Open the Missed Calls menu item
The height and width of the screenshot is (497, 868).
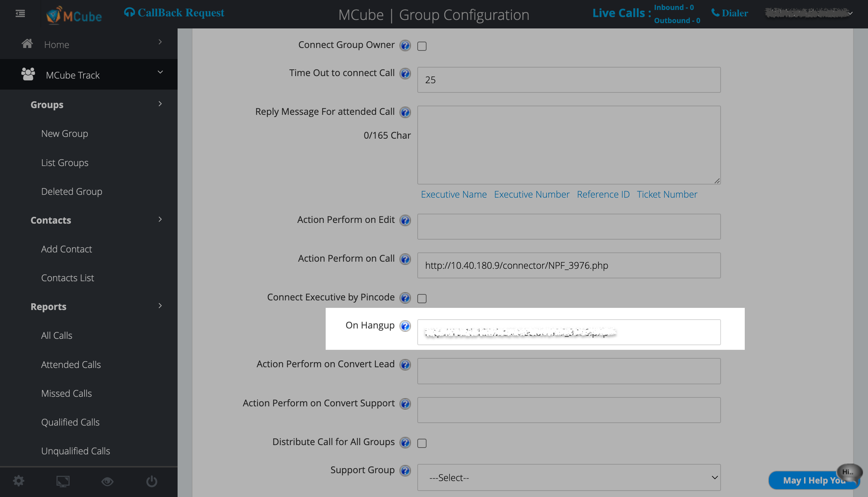pos(66,393)
